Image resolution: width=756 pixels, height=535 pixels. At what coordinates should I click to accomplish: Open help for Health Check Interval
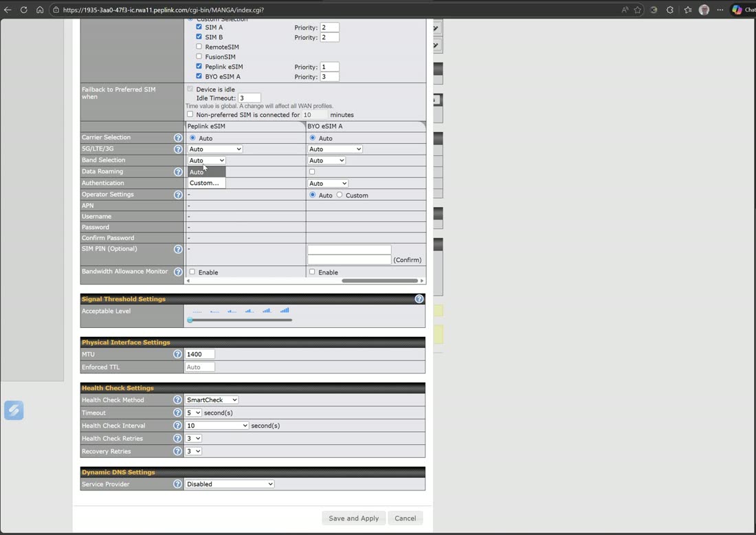pos(177,426)
